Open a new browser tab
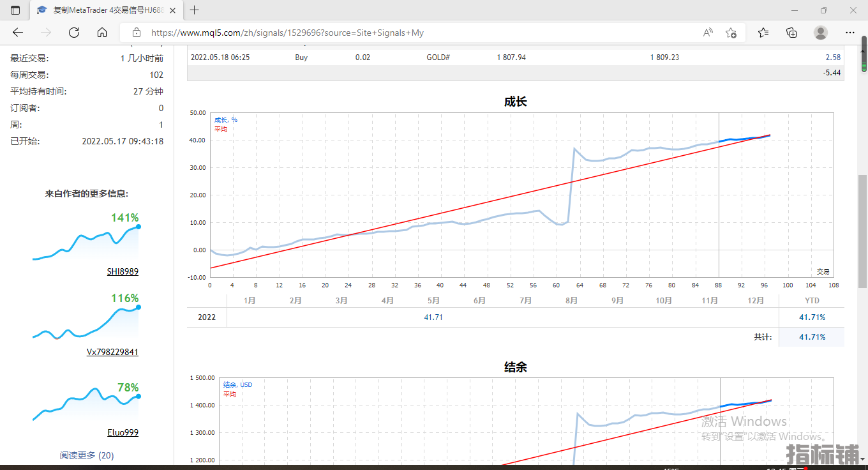The image size is (868, 470). 195,10
